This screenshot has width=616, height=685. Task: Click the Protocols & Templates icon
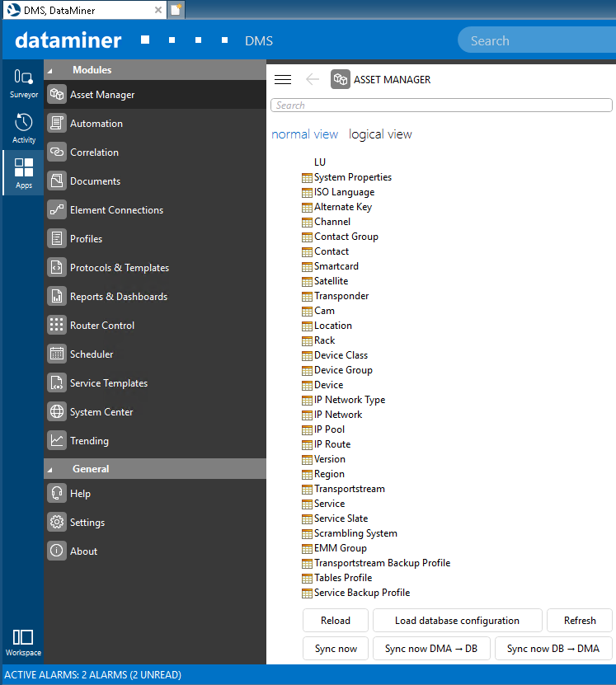point(57,267)
